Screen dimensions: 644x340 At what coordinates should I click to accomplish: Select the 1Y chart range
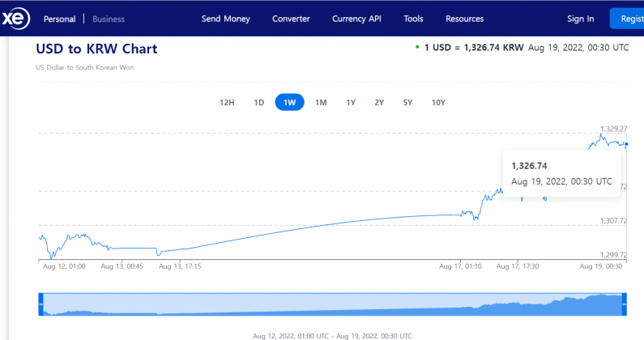351,102
